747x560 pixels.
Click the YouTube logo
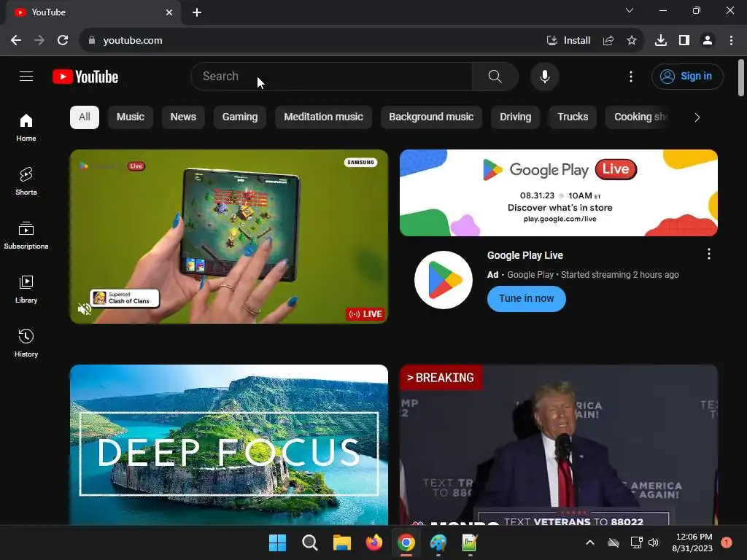(x=85, y=77)
